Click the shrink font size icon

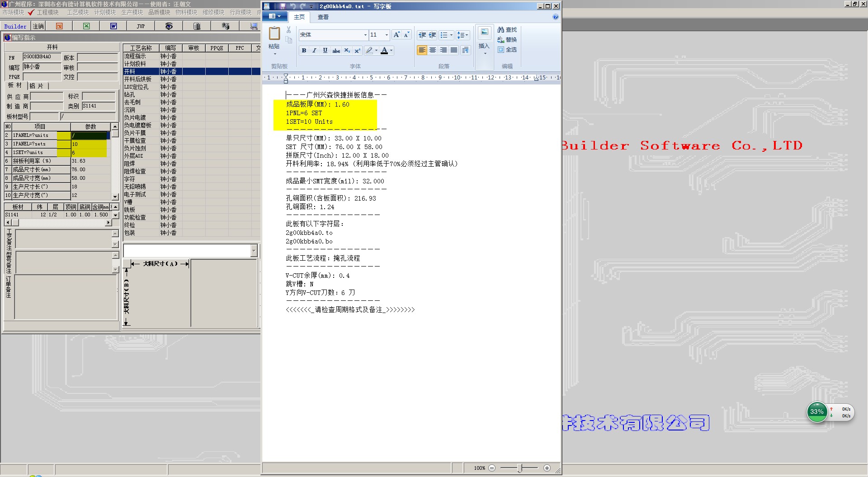[x=406, y=35]
